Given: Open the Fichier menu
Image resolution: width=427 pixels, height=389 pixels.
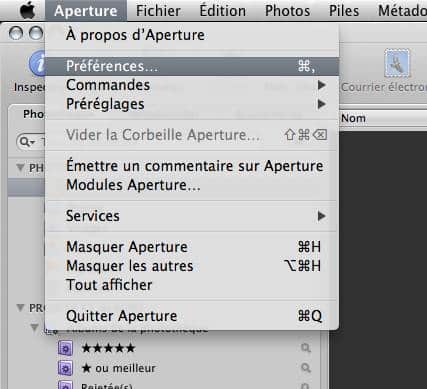Looking at the screenshot, I should 158,11.
